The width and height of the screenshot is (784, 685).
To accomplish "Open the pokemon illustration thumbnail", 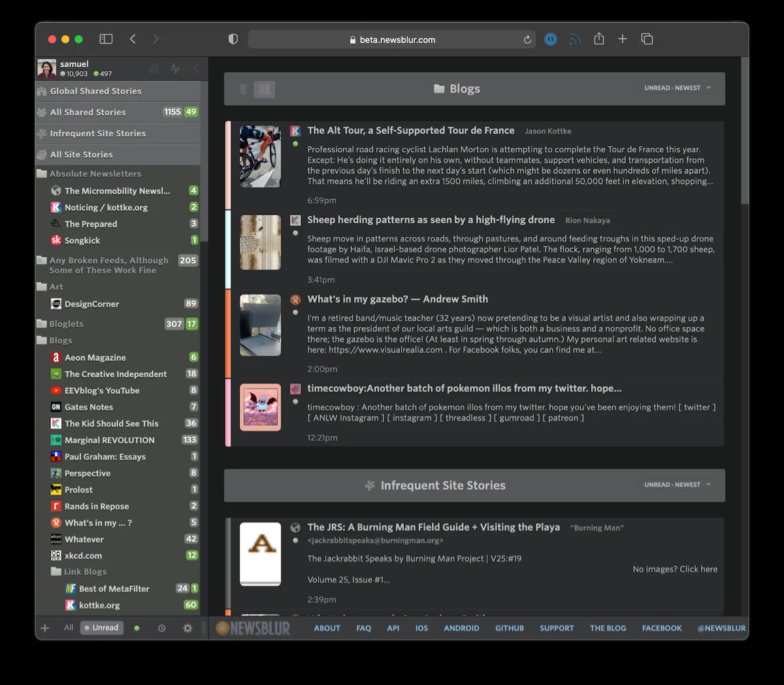I will pos(260,407).
